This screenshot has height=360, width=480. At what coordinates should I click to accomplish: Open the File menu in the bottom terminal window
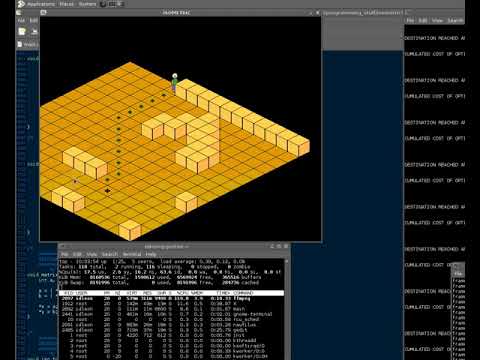(x=64, y=254)
